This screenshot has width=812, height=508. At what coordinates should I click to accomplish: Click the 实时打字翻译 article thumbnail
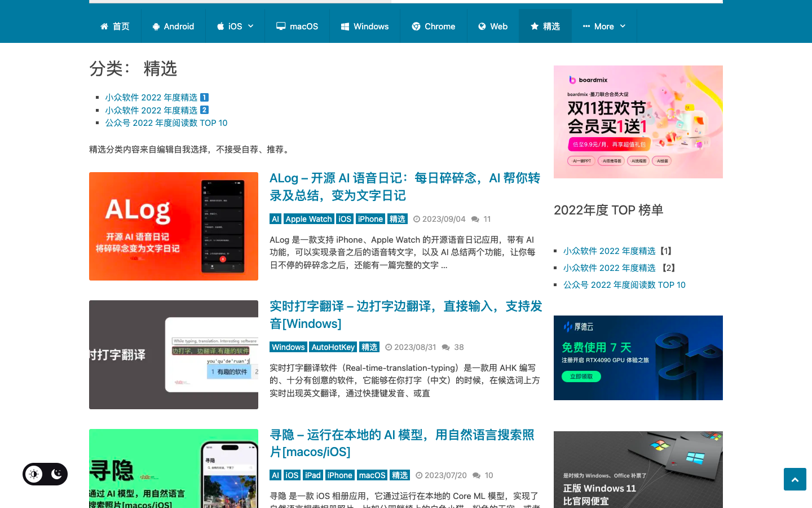pyautogui.click(x=174, y=354)
